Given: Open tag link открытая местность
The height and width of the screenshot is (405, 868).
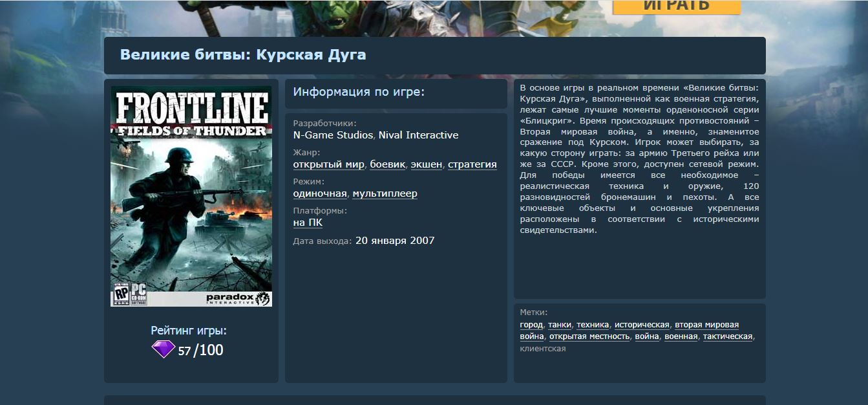Looking at the screenshot, I should (x=589, y=336).
